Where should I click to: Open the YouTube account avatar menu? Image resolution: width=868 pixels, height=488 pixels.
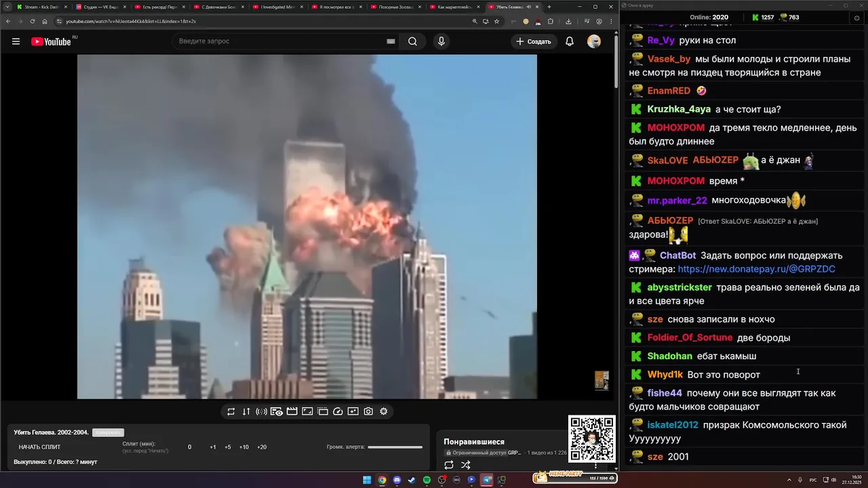tap(594, 41)
